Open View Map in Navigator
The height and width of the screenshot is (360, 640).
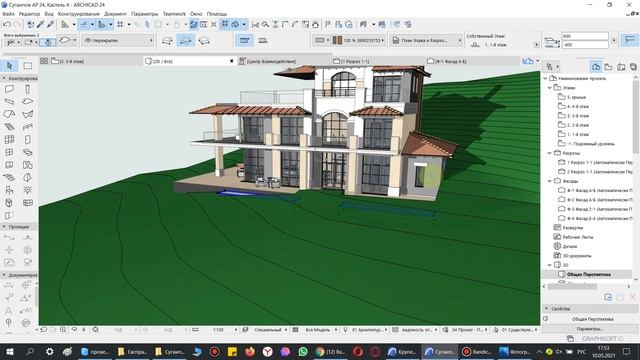click(609, 67)
